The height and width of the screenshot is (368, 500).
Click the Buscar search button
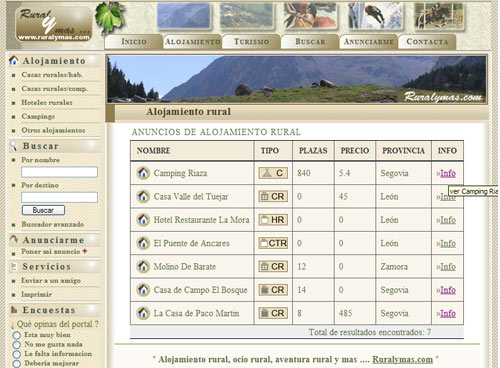coord(43,210)
